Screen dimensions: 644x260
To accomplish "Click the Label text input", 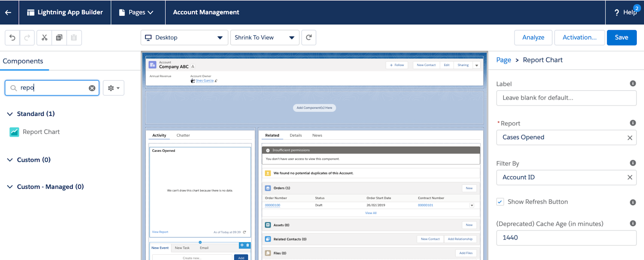I will pos(566,98).
